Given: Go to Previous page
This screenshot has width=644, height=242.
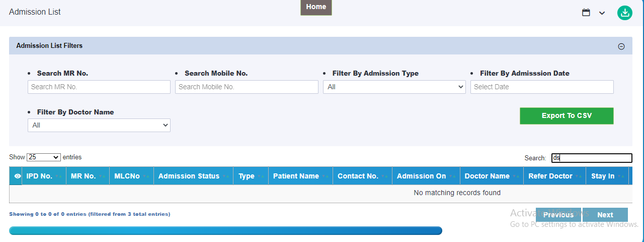Looking at the screenshot, I should [x=558, y=215].
